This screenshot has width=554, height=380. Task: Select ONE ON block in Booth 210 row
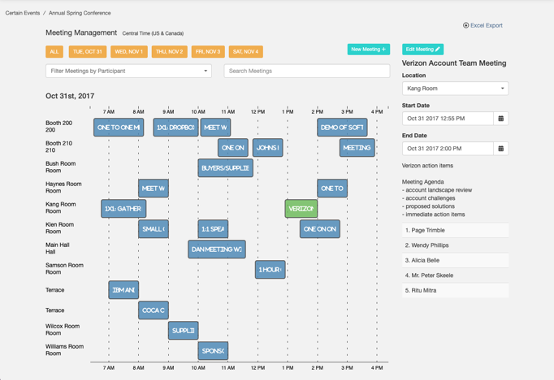233,148
